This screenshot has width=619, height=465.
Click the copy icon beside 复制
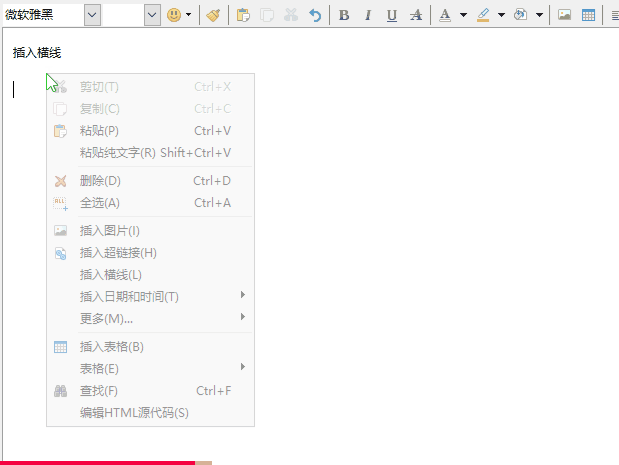click(x=60, y=109)
